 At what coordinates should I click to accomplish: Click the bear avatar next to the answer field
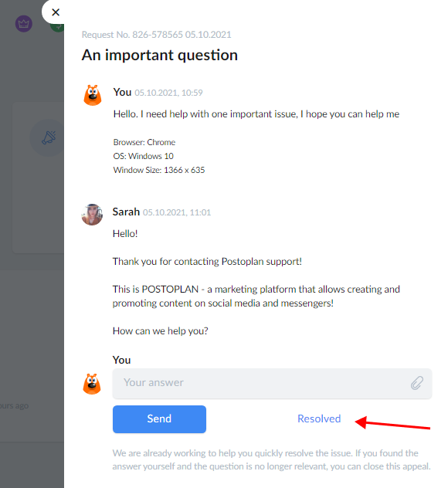92,384
